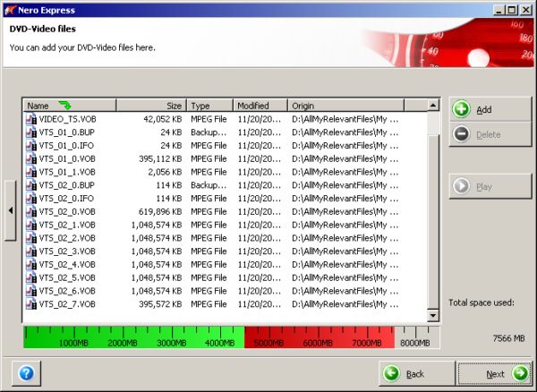This screenshot has height=392, width=537.
Task: Click the grey Play arrow icon
Action: pyautogui.click(x=461, y=186)
